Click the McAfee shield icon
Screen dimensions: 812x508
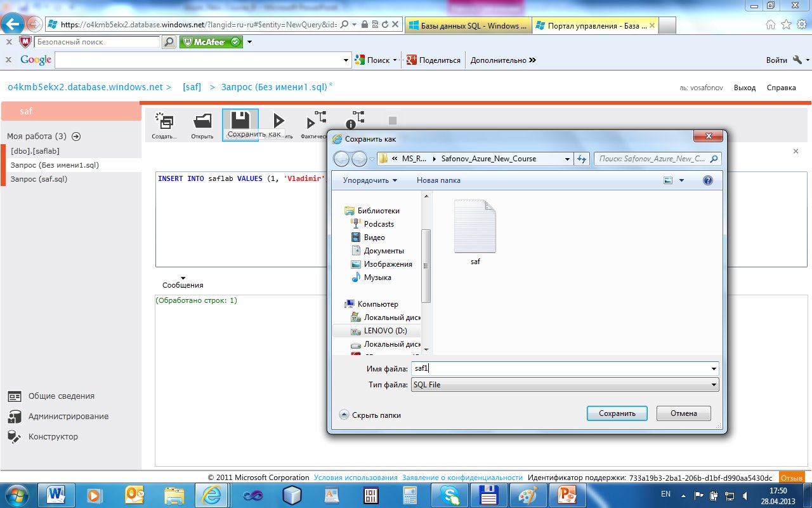pyautogui.click(x=25, y=42)
